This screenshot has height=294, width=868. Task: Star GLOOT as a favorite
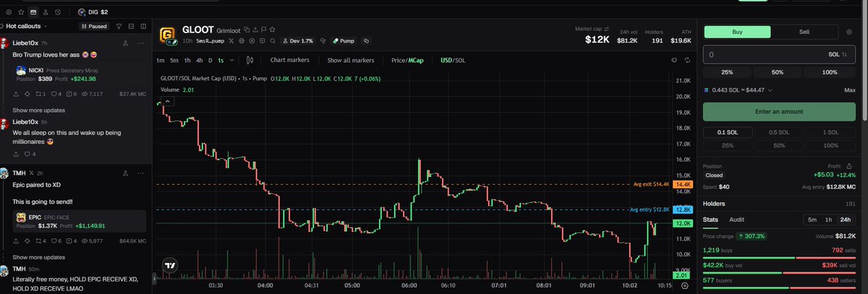click(x=271, y=30)
